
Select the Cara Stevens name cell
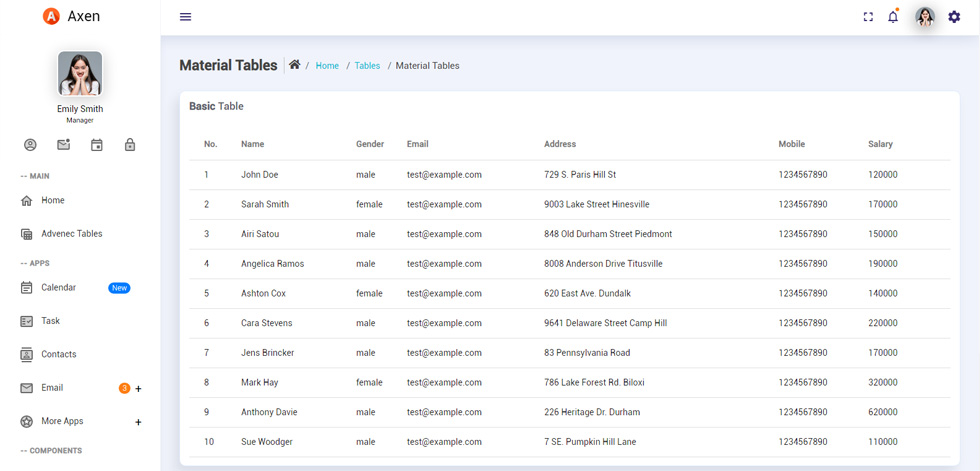[266, 323]
